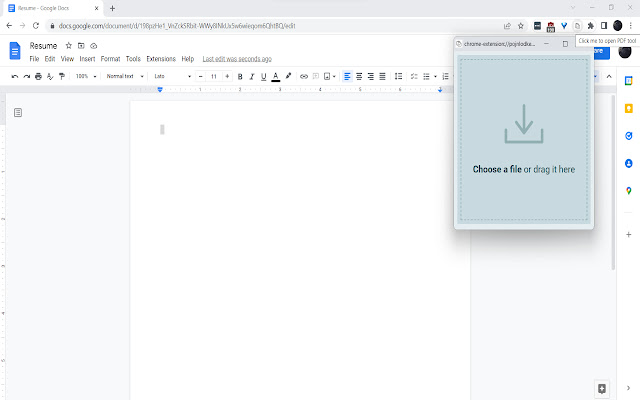640x400 pixels.
Task: Open Last edit was seconds ago link
Action: pyautogui.click(x=237, y=59)
